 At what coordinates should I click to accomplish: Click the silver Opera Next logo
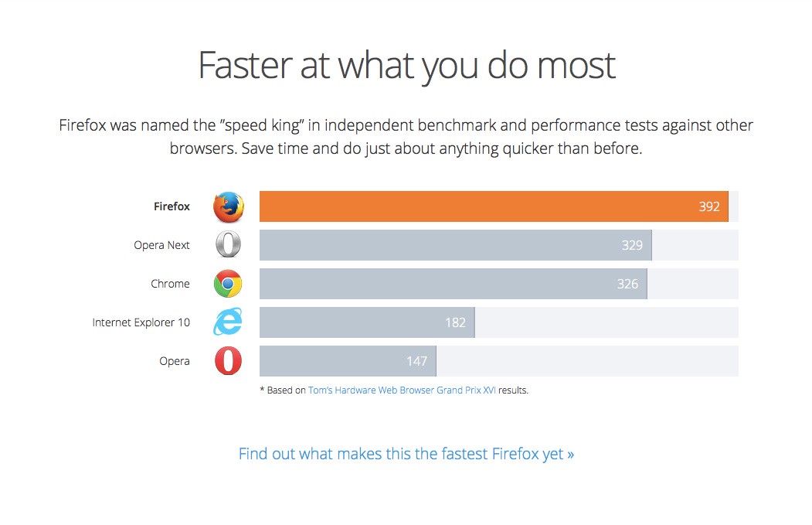point(229,244)
